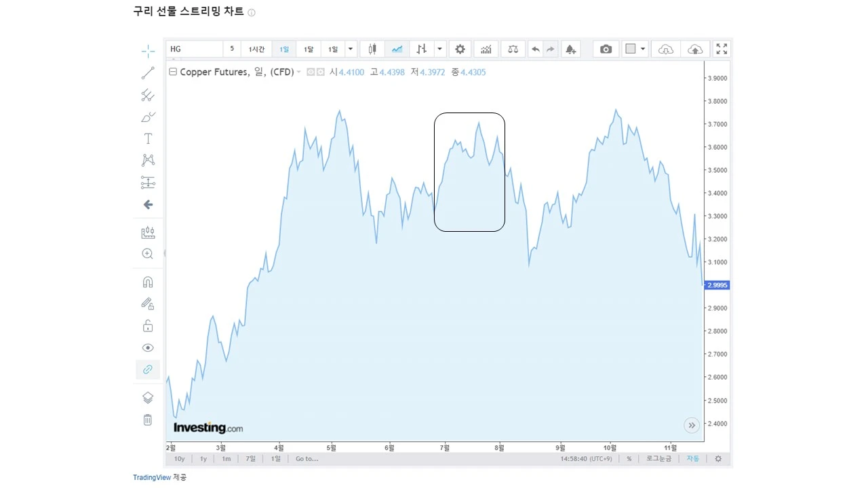Image resolution: width=868 pixels, height=488 pixels.
Task: Open the chart layout selector
Action: 635,49
